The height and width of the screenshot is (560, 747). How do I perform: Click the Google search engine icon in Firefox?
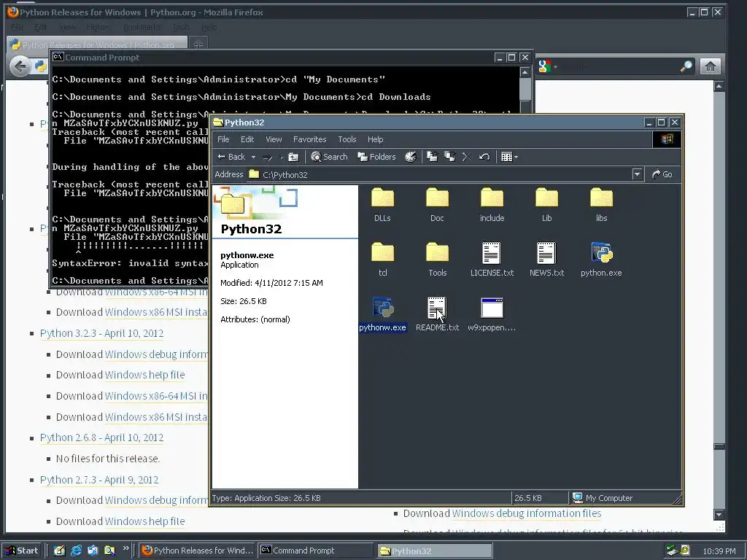tap(544, 66)
